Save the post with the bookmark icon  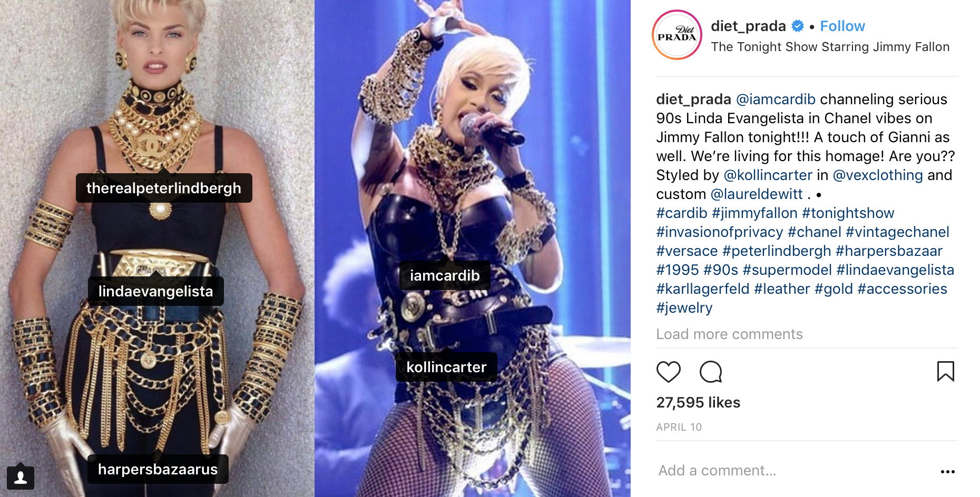click(x=946, y=371)
